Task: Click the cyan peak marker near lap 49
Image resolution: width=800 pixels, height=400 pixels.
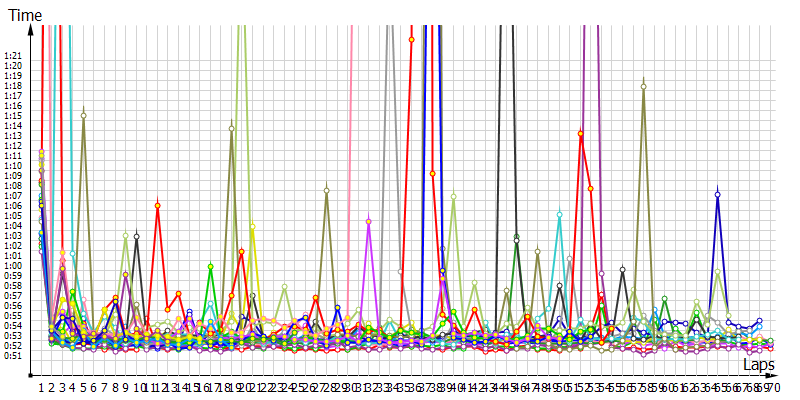Action: (559, 214)
